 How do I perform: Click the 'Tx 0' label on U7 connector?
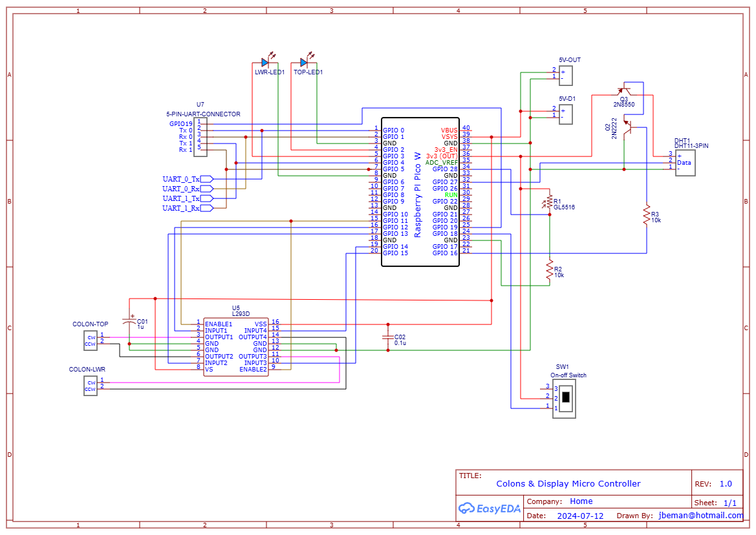pos(186,131)
